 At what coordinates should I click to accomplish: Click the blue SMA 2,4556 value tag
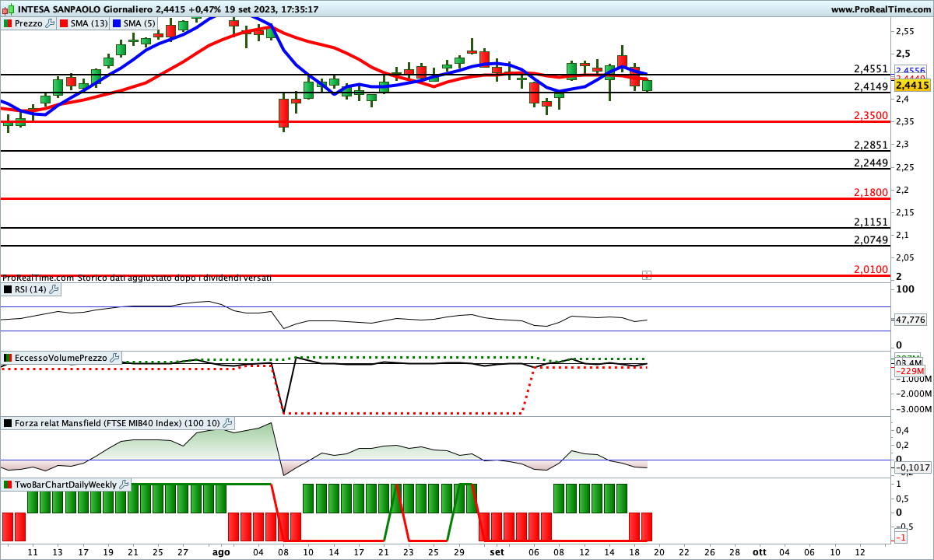tap(911, 70)
